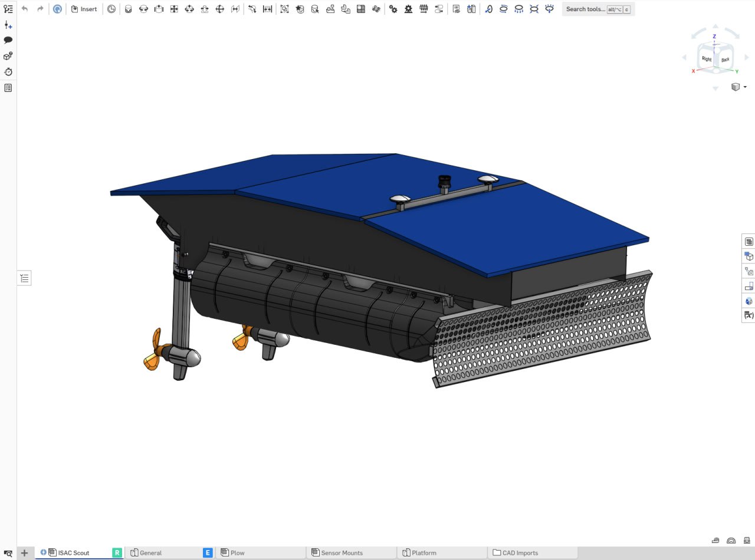The height and width of the screenshot is (560, 755).
Task: Select the Screw relation tool
Action: [424, 9]
